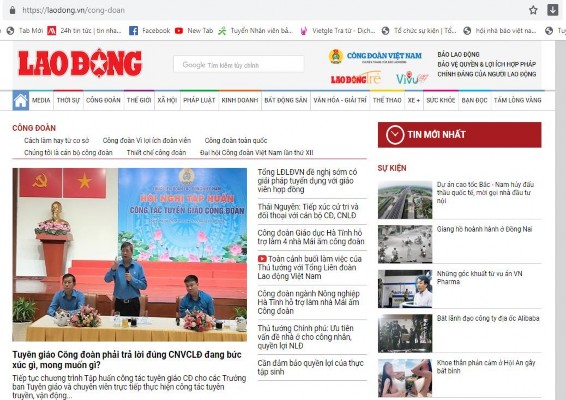Open Chúng tôi là cán bộ công đoàn link
566x400 pixels.
click(68, 152)
